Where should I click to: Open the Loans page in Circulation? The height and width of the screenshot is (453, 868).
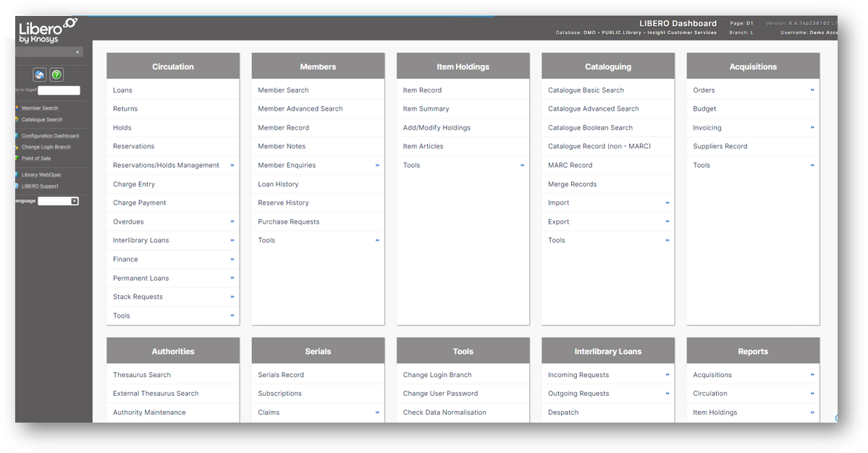pyautogui.click(x=121, y=90)
